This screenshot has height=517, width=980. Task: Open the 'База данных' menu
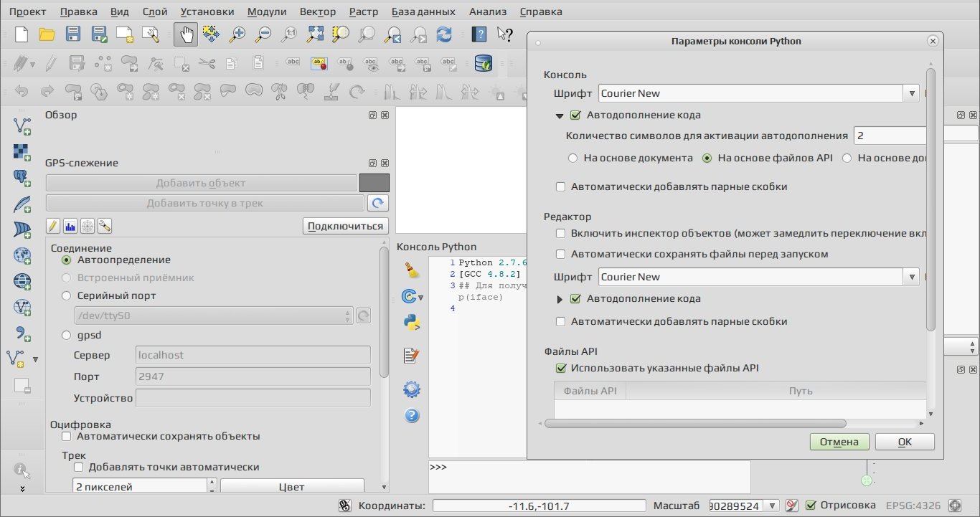423,11
